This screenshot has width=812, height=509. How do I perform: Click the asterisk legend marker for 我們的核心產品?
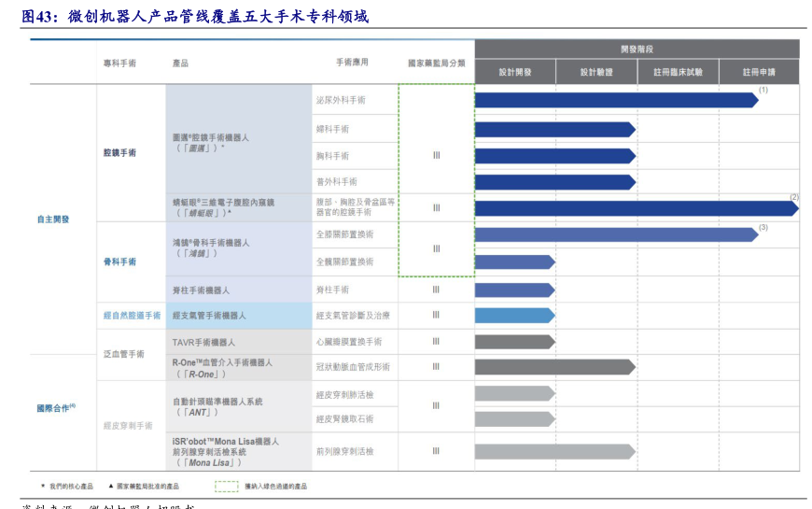43,486
